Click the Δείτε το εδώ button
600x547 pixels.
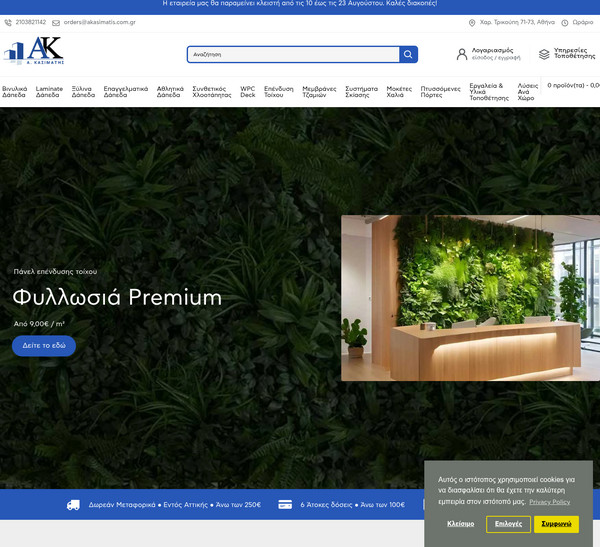[44, 346]
